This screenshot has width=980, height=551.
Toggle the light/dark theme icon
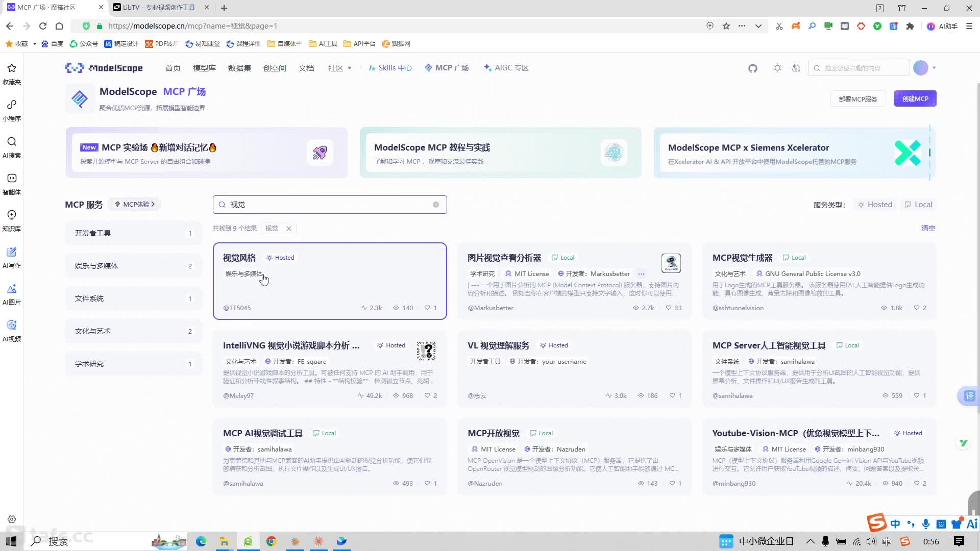tap(777, 68)
